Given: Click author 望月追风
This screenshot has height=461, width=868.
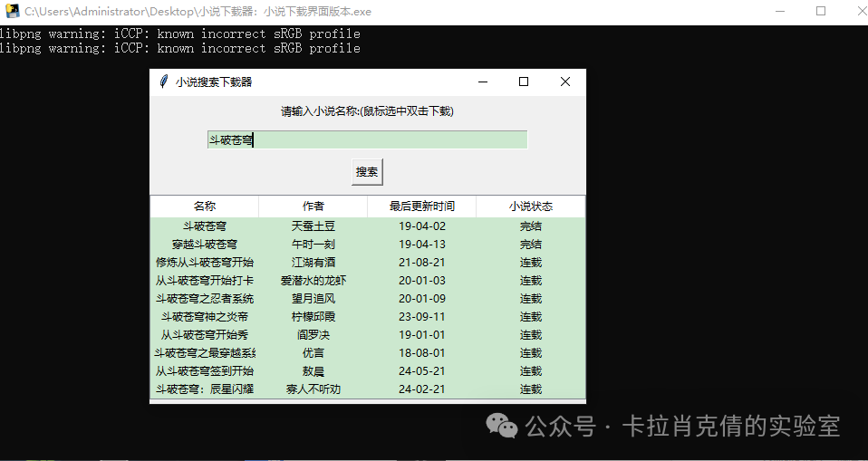Looking at the screenshot, I should [x=313, y=299].
